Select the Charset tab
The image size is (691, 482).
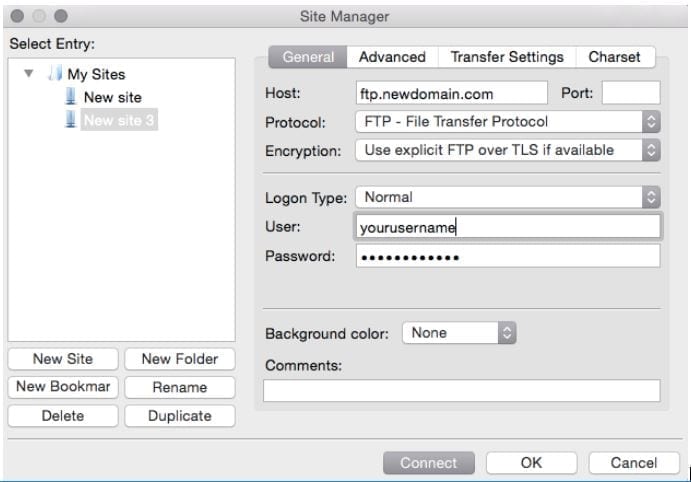(614, 57)
